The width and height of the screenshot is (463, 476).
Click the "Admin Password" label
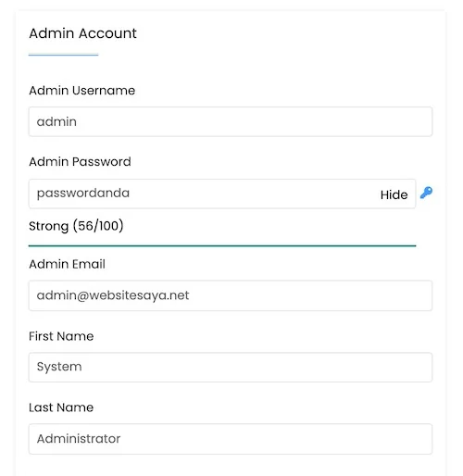click(80, 162)
